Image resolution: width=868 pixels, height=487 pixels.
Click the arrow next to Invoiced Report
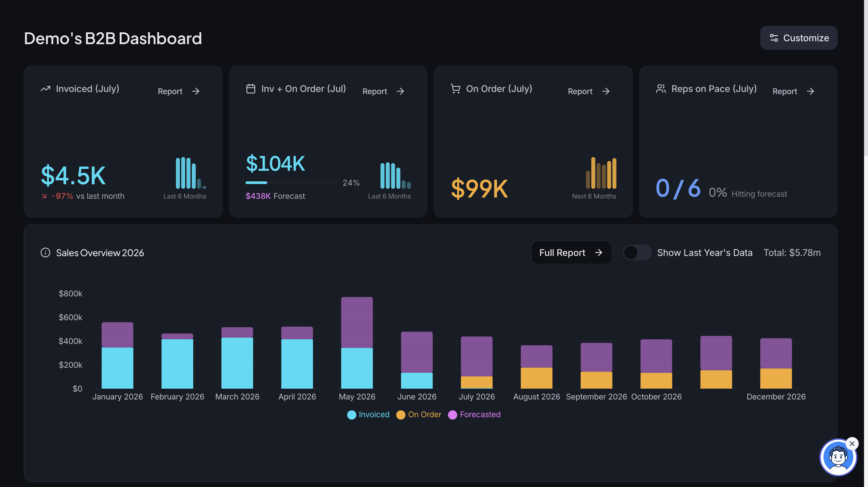pyautogui.click(x=196, y=91)
